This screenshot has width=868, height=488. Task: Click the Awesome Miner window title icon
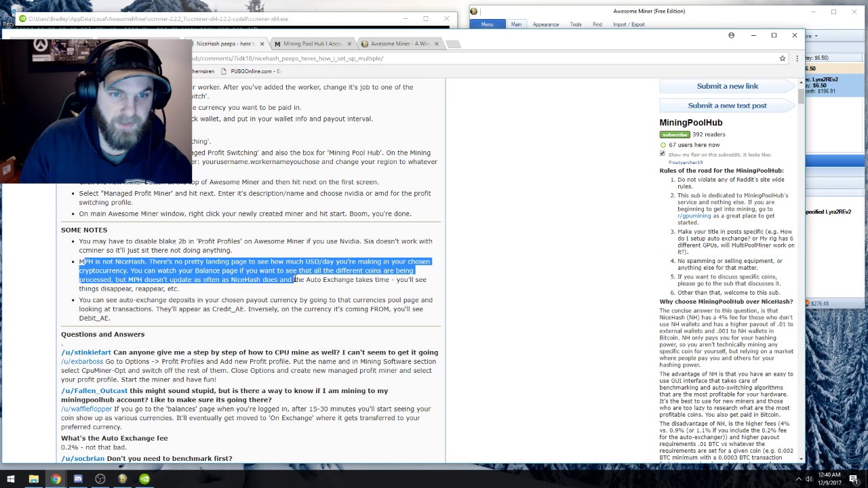473,11
